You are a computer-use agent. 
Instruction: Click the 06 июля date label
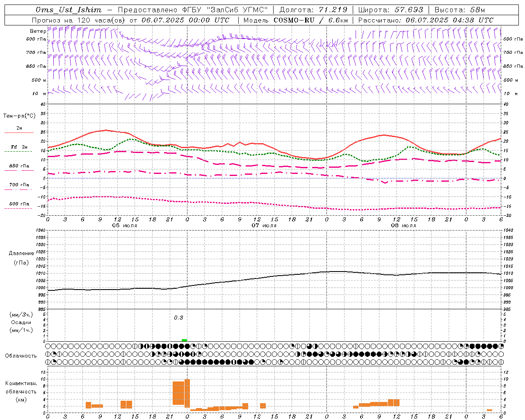(x=125, y=226)
